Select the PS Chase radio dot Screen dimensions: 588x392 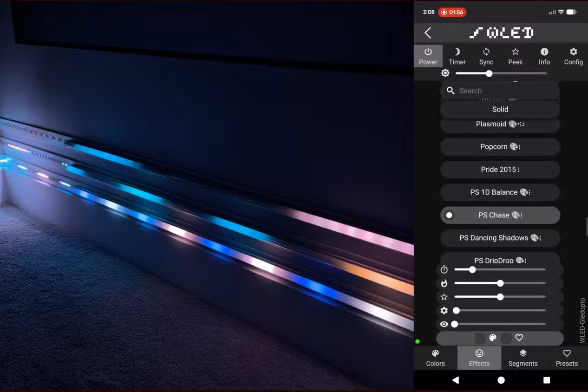click(x=449, y=215)
